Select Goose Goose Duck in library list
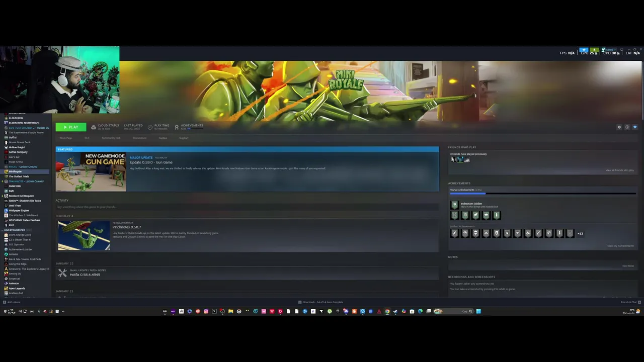644x362 pixels. coord(19,142)
